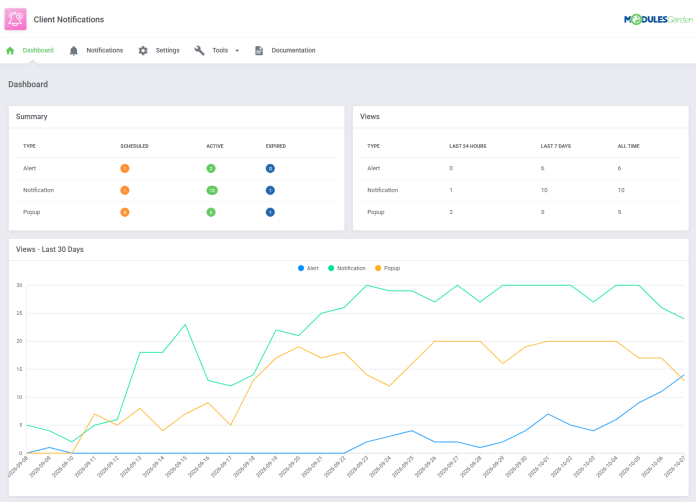Screen dimensions: 696x502
Task: Open the Notifications tab
Action: (x=96, y=51)
